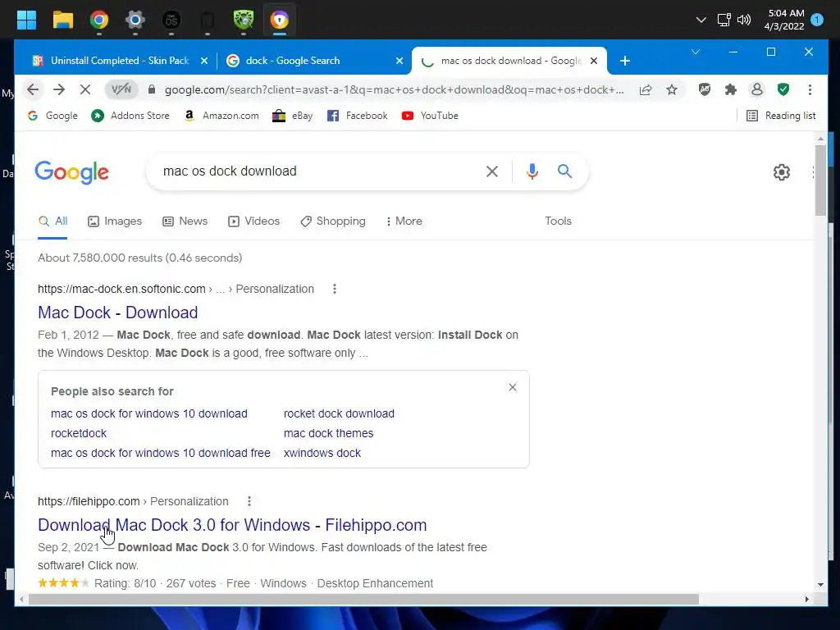Open File Explorer from the taskbar
Image resolution: width=840 pixels, height=630 pixels.
62,21
